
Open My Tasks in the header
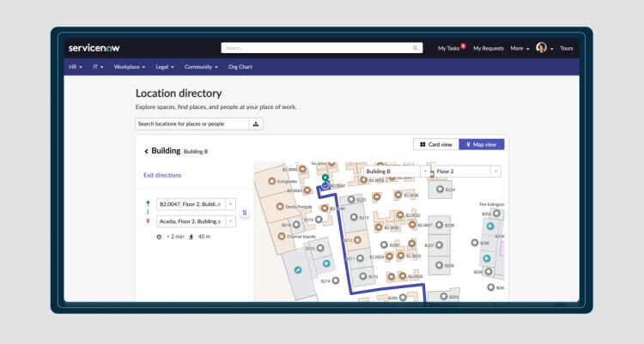click(x=451, y=48)
